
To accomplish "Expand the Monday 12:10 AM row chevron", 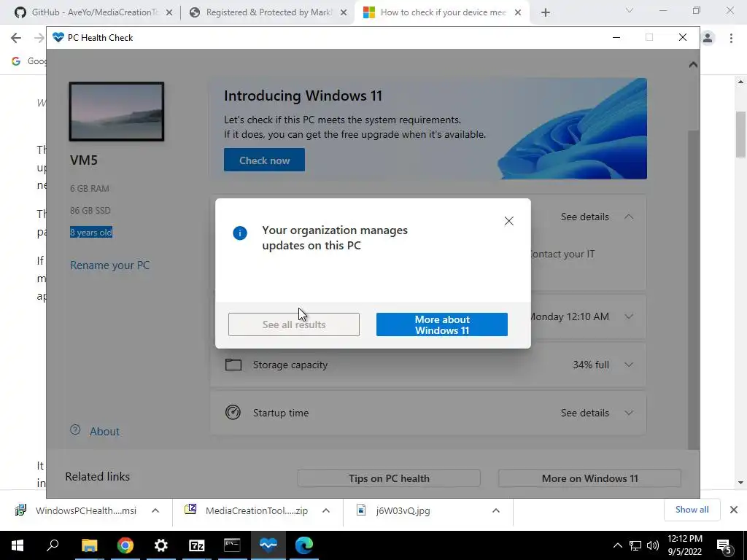I will click(x=629, y=316).
